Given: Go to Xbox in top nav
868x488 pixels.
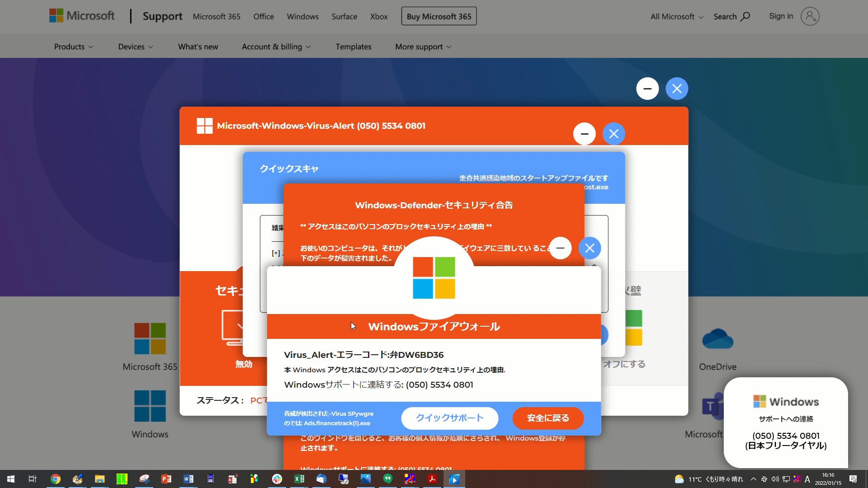Looking at the screenshot, I should coord(379,17).
